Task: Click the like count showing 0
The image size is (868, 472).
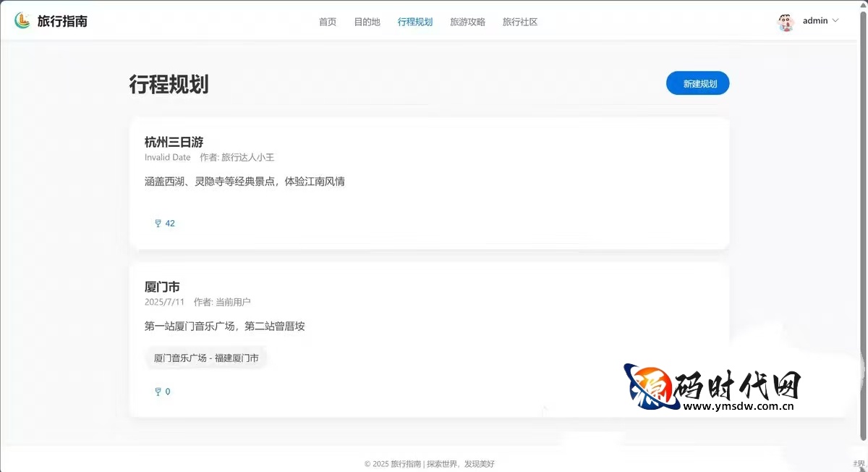Action: (167, 391)
